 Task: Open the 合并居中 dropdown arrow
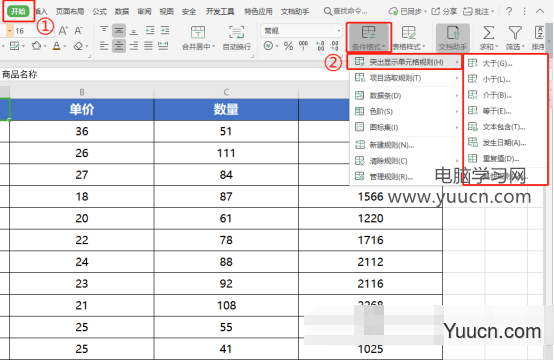click(x=213, y=47)
